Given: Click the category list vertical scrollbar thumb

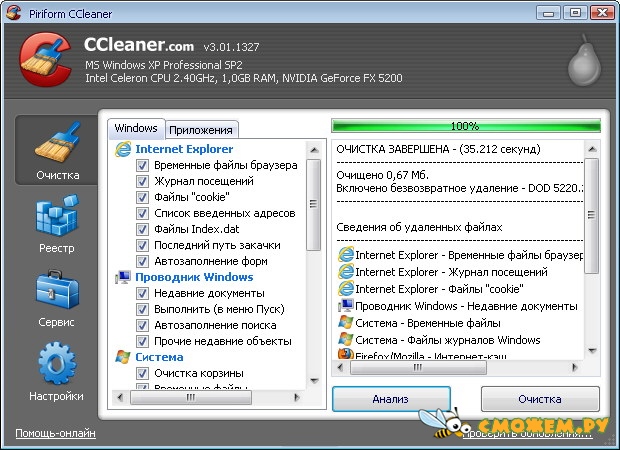Looking at the screenshot, I should 314,205.
